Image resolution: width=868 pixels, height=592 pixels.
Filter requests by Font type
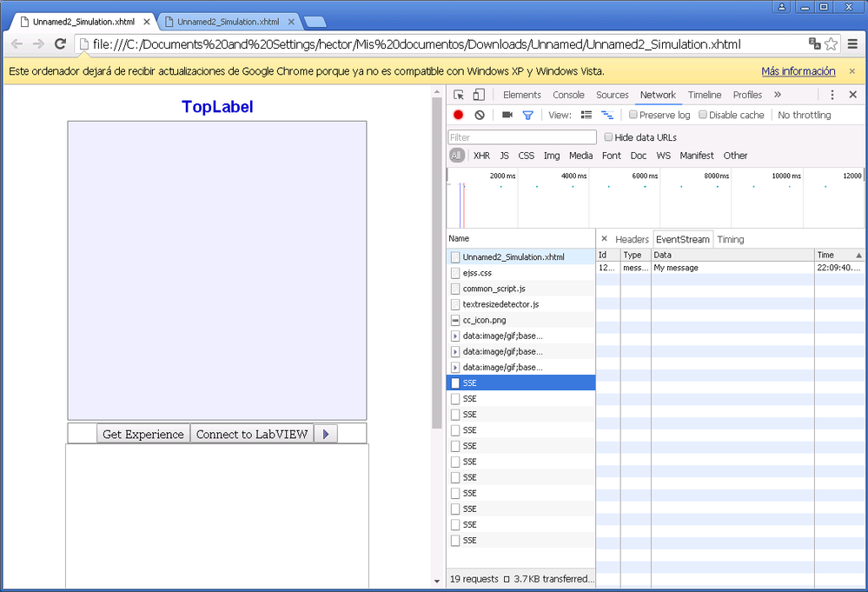point(612,156)
